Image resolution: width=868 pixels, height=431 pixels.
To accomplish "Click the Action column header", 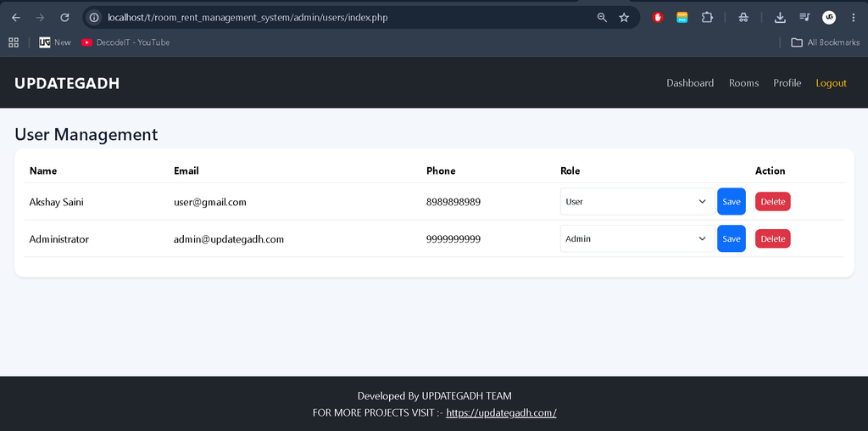I will coord(770,171).
